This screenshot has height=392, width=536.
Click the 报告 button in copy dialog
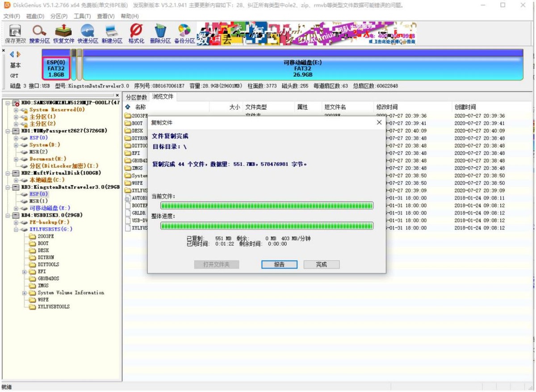click(279, 264)
